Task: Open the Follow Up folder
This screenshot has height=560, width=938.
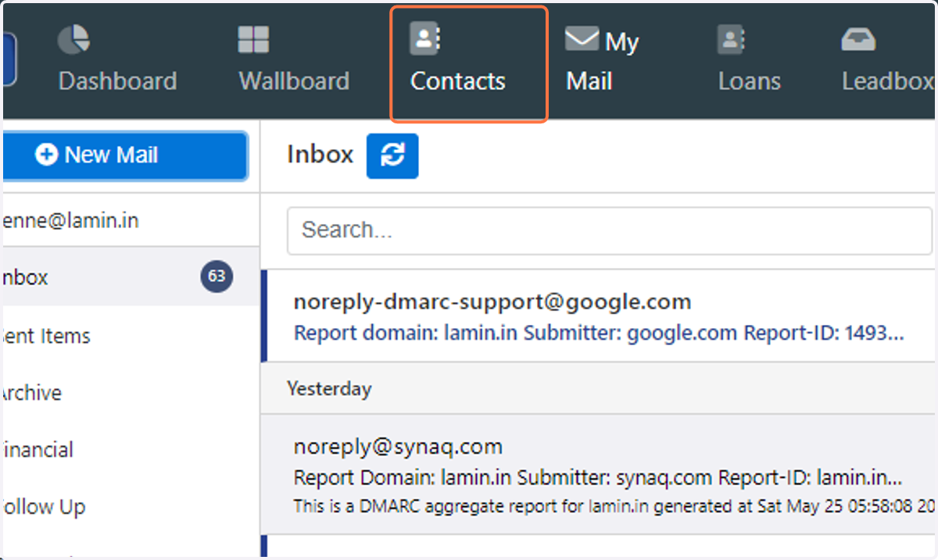Action: pyautogui.click(x=131, y=507)
